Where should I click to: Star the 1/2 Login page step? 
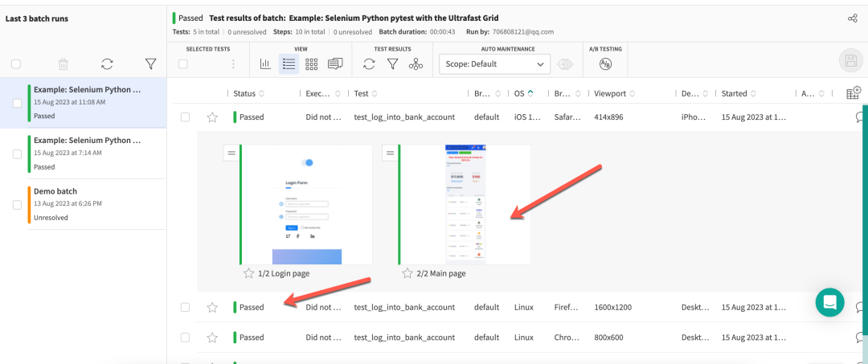249,273
